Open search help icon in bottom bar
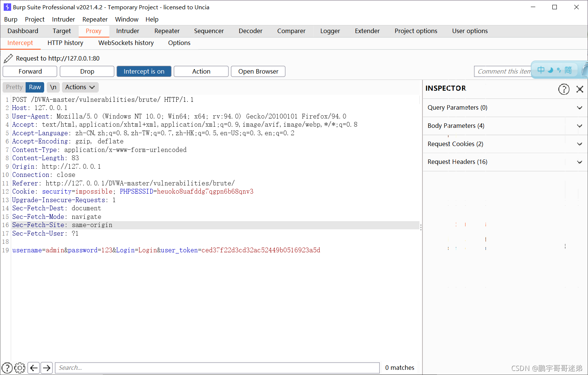The height and width of the screenshot is (375, 588). (7, 368)
